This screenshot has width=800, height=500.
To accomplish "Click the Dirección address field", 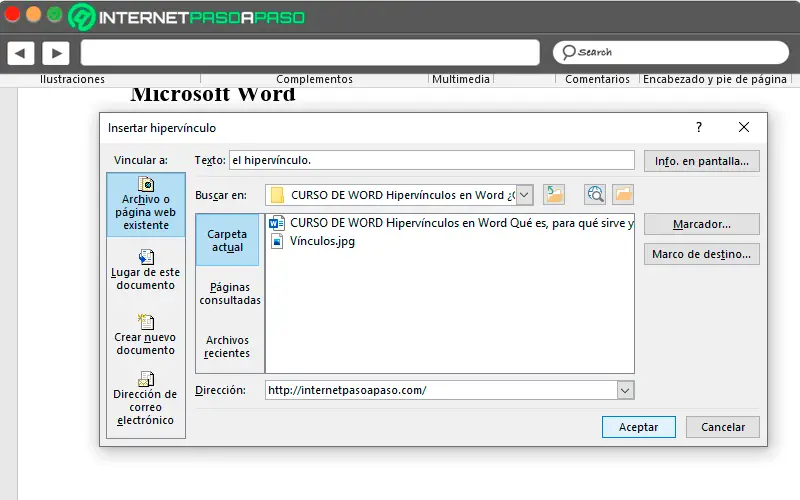I will coord(441,390).
